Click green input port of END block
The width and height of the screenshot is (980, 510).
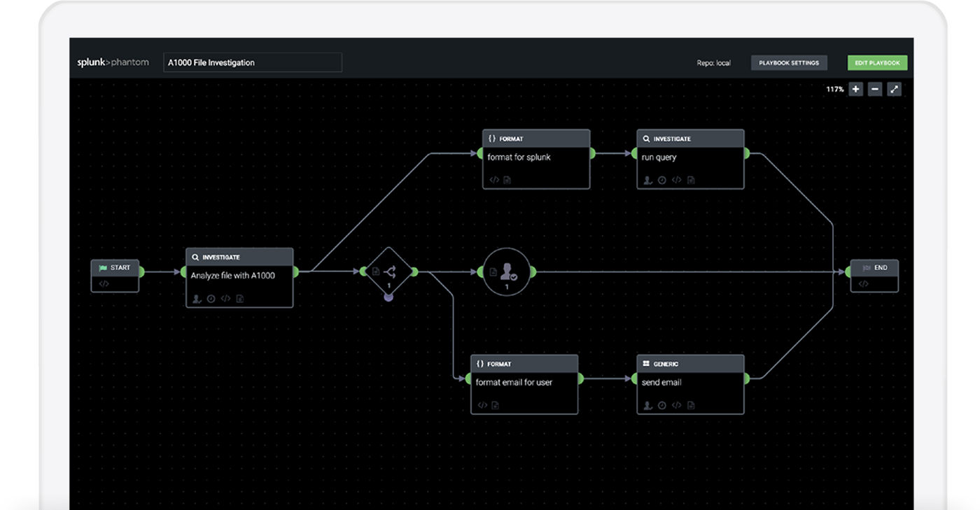coord(848,271)
